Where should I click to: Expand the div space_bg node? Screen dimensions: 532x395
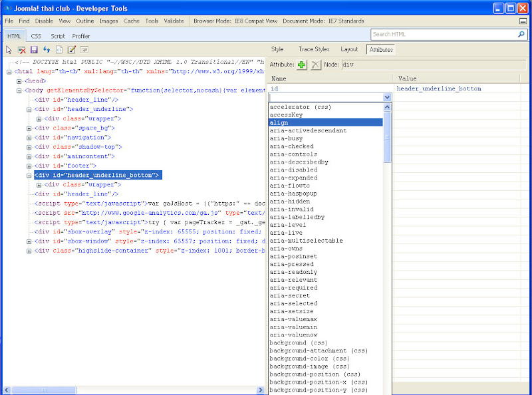(29, 128)
